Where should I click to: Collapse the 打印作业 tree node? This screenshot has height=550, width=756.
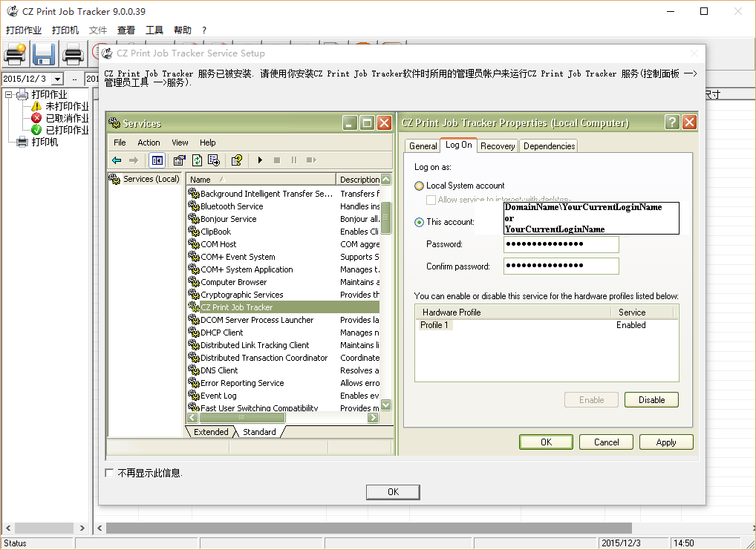(x=9, y=94)
